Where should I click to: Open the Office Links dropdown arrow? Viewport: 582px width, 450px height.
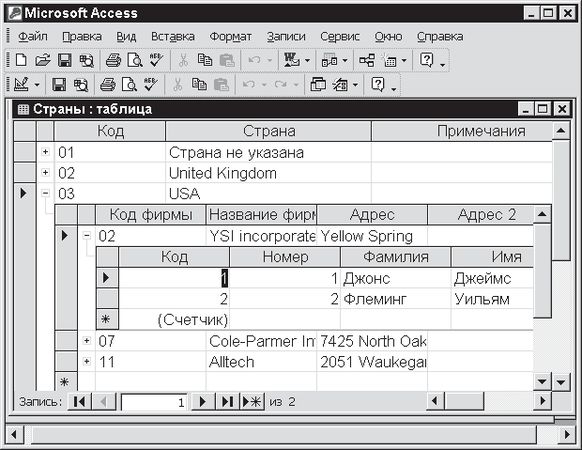coord(307,60)
